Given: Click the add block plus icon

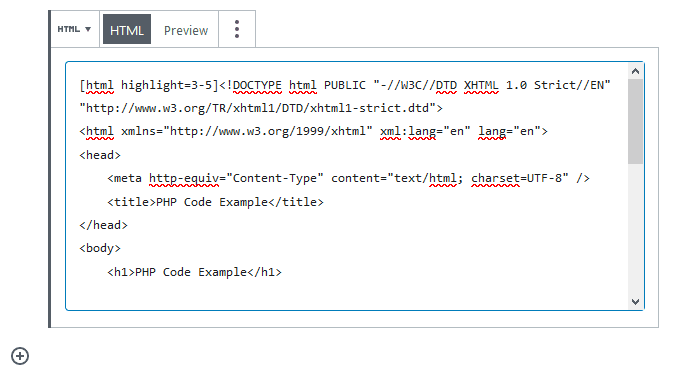Looking at the screenshot, I should [x=20, y=356].
